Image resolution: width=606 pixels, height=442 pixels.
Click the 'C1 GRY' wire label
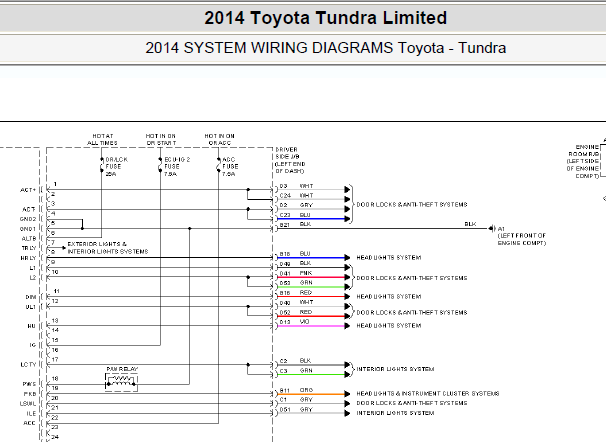296,400
